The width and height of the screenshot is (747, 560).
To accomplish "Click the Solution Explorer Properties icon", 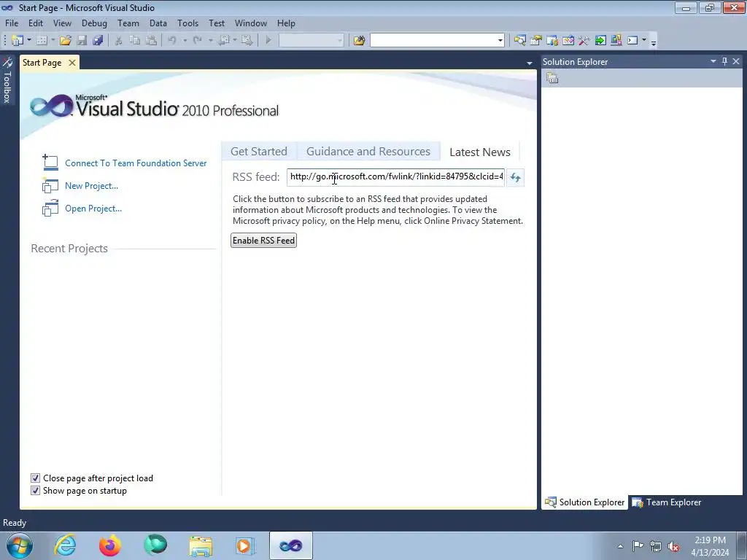I will [552, 78].
